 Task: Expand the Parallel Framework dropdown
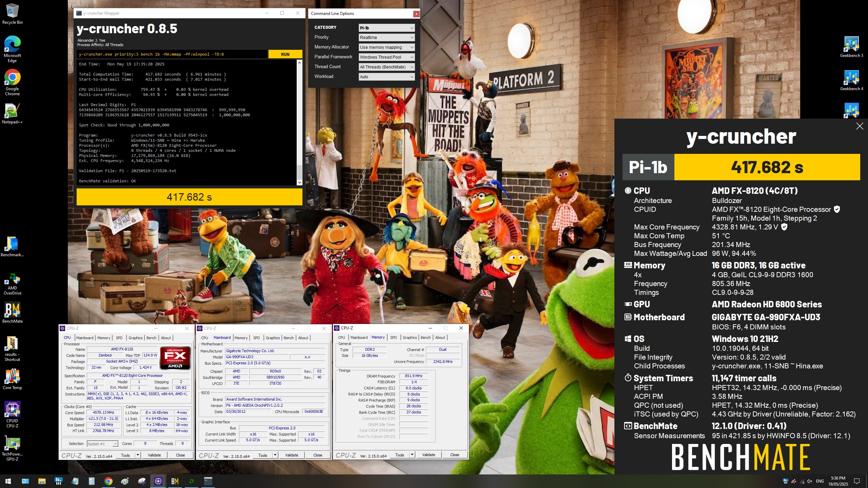tap(387, 57)
